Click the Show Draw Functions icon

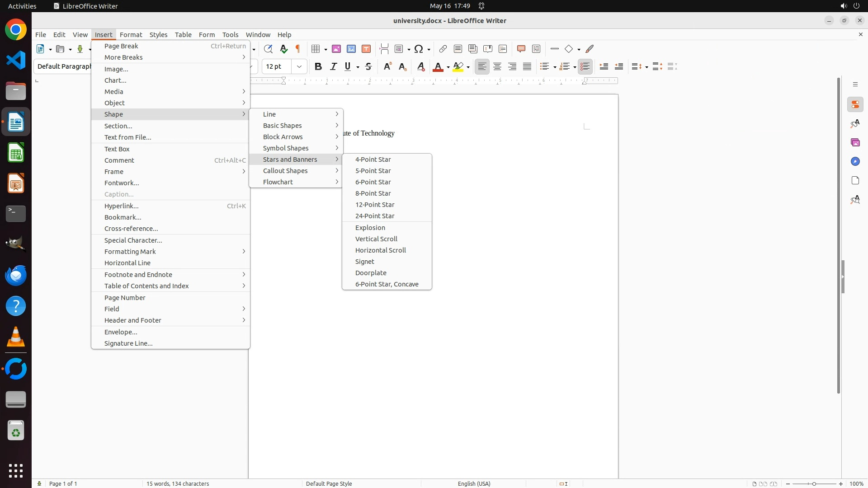(590, 49)
